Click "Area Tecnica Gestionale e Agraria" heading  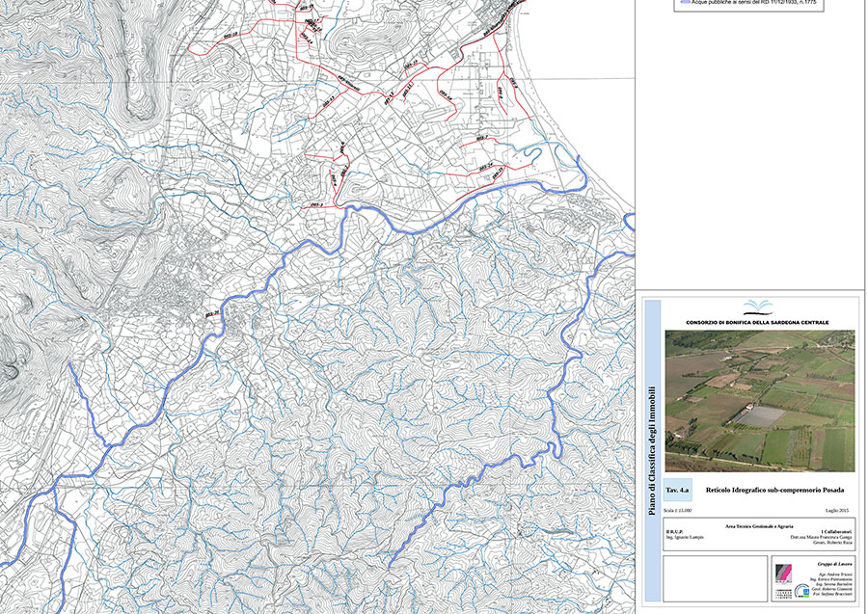tap(759, 526)
